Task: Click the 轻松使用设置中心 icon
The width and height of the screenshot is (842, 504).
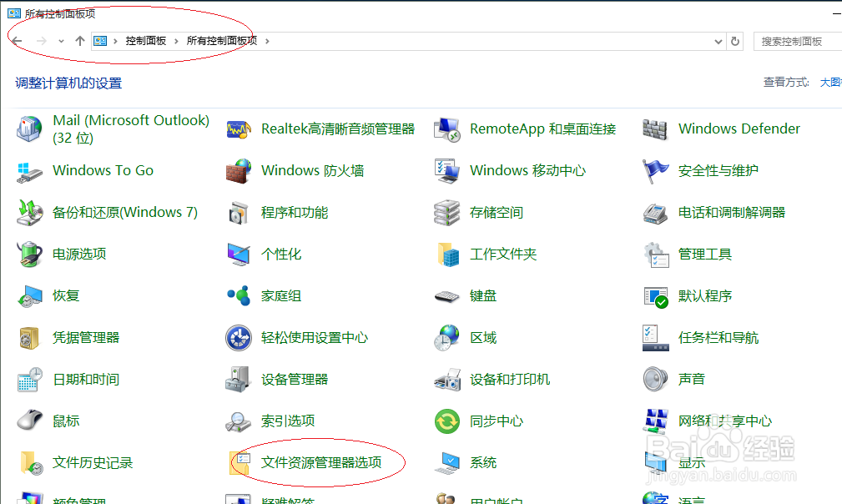Action: click(239, 338)
